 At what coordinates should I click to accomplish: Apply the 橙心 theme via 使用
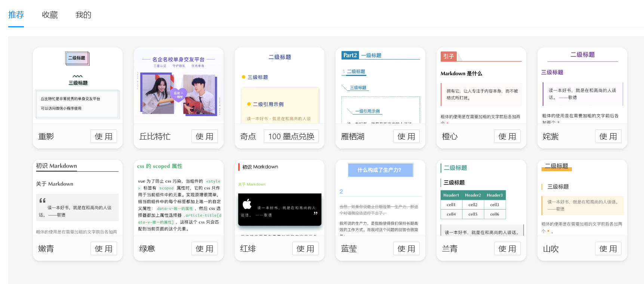(507, 136)
